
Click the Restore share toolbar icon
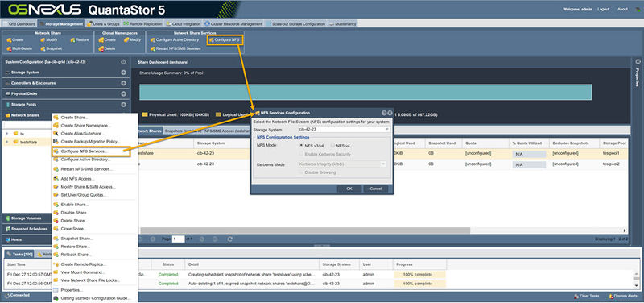click(x=72, y=39)
